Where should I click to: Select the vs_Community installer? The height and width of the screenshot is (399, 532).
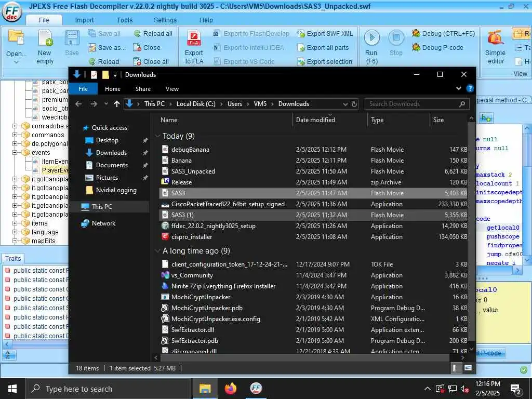coord(192,275)
